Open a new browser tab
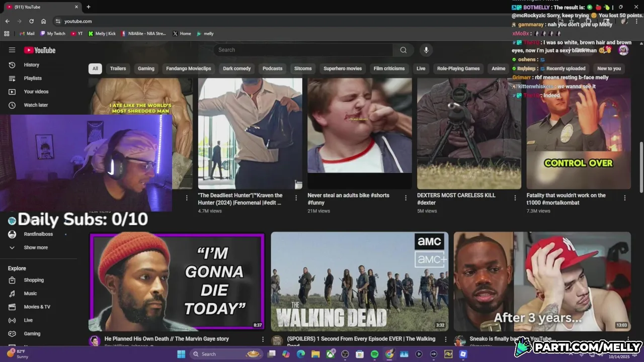This screenshot has width=644, height=362. tap(89, 7)
